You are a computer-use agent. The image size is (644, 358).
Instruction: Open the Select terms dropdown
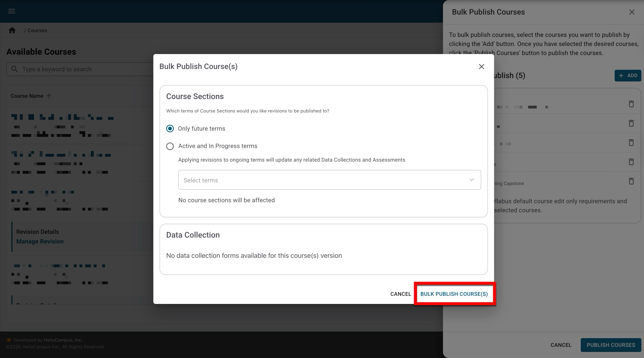pyautogui.click(x=325, y=180)
